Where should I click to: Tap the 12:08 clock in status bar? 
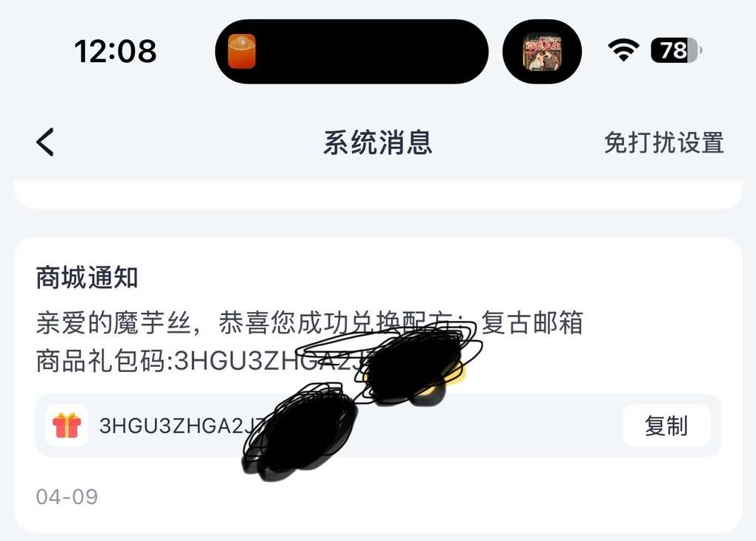click(x=115, y=51)
